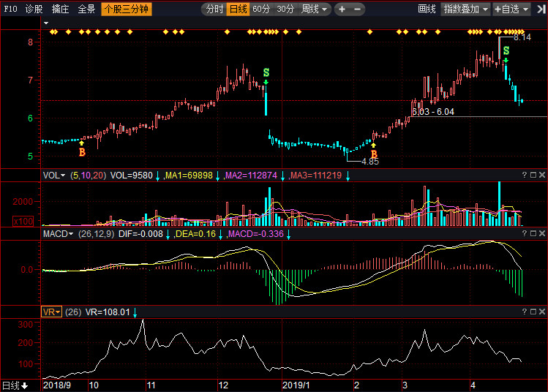This screenshot has height=392, width=548.
Task: Click the green S sell signal near 8.14
Action: coord(506,50)
